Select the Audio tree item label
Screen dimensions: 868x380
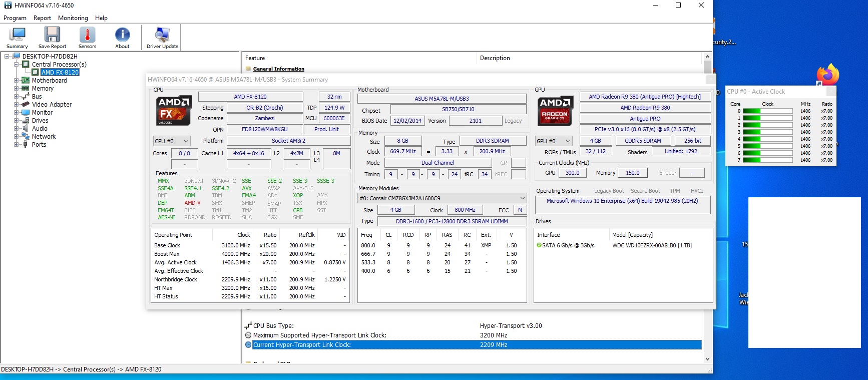pyautogui.click(x=40, y=129)
